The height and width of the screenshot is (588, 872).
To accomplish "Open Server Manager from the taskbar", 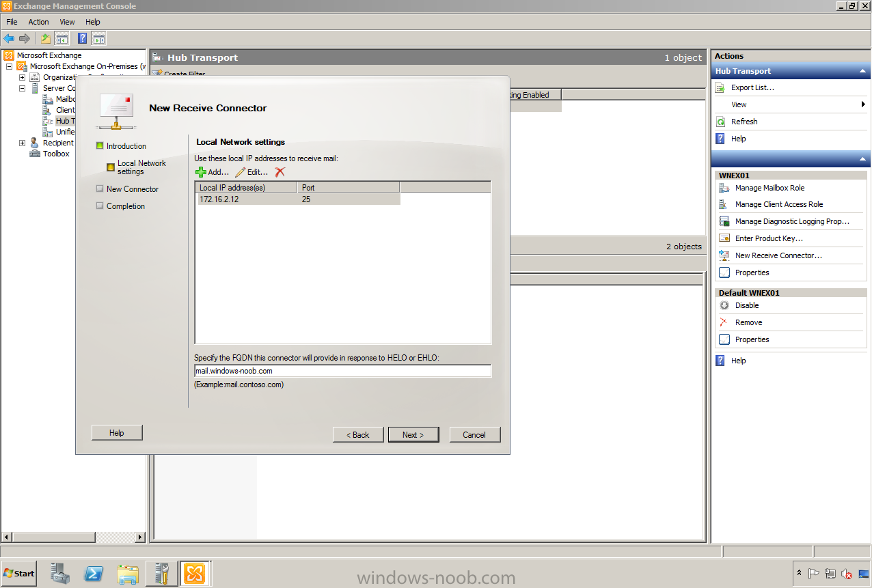I will [60, 574].
